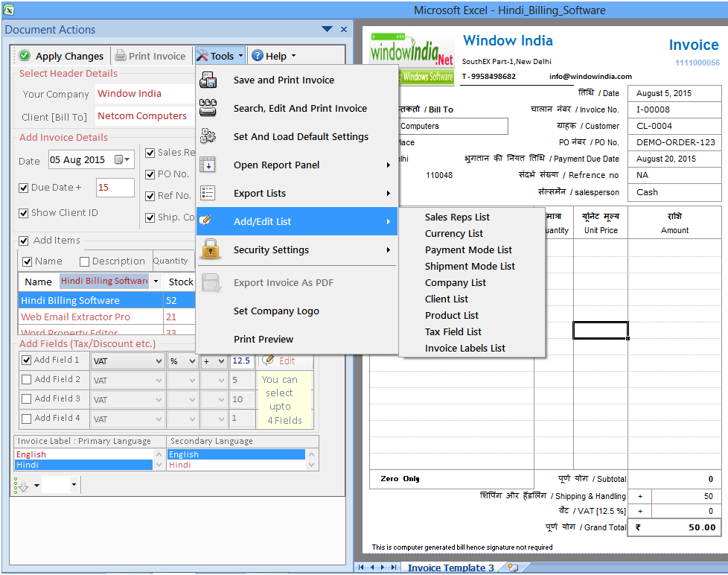Click the blue Help question mark icon

coord(258,56)
